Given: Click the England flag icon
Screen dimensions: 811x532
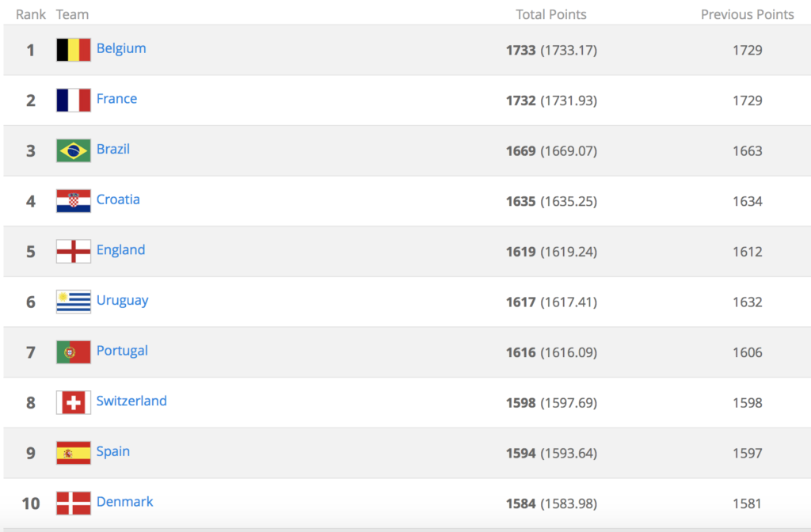Looking at the screenshot, I should click(73, 252).
